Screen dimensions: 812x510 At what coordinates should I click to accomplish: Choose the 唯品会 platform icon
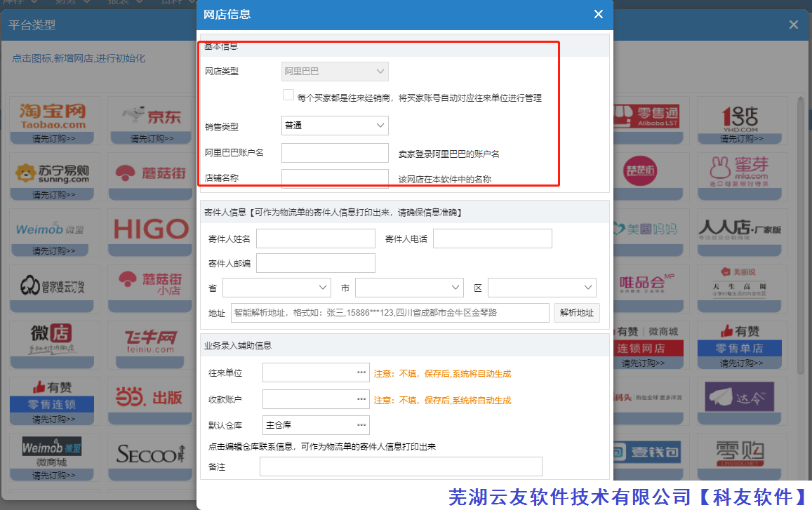click(647, 283)
